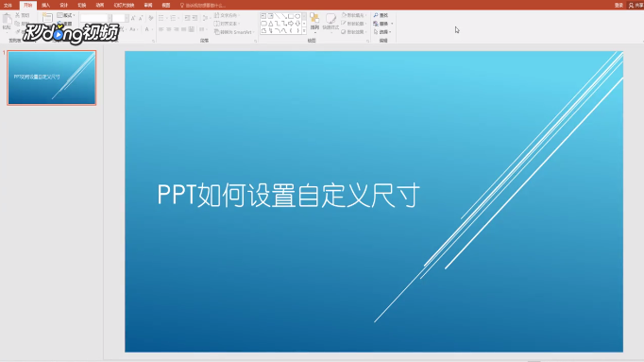Select the left brace shape
The width and height of the screenshot is (644, 362).
tap(291, 30)
